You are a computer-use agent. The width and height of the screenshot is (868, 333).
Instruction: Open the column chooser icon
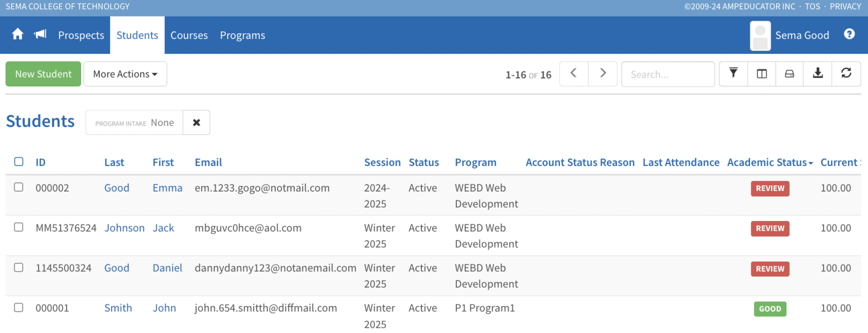(762, 74)
